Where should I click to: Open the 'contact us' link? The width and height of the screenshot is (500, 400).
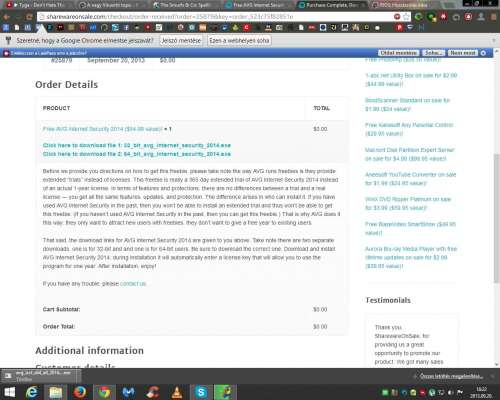[133, 284]
